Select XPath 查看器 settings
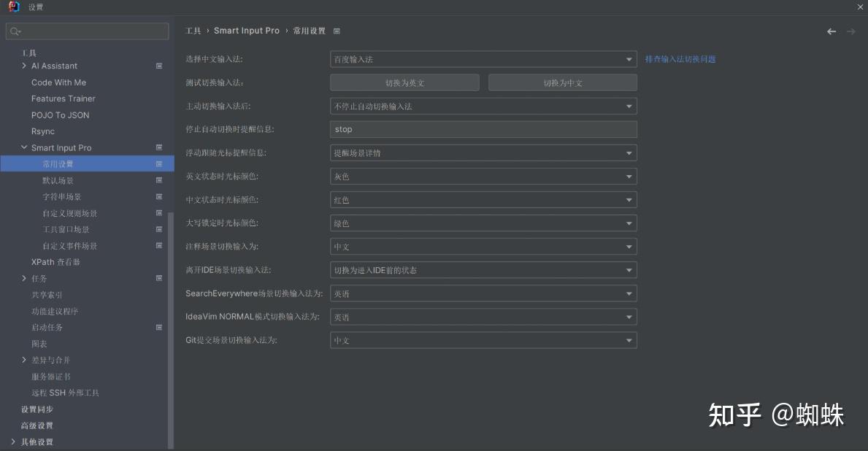 tap(55, 262)
